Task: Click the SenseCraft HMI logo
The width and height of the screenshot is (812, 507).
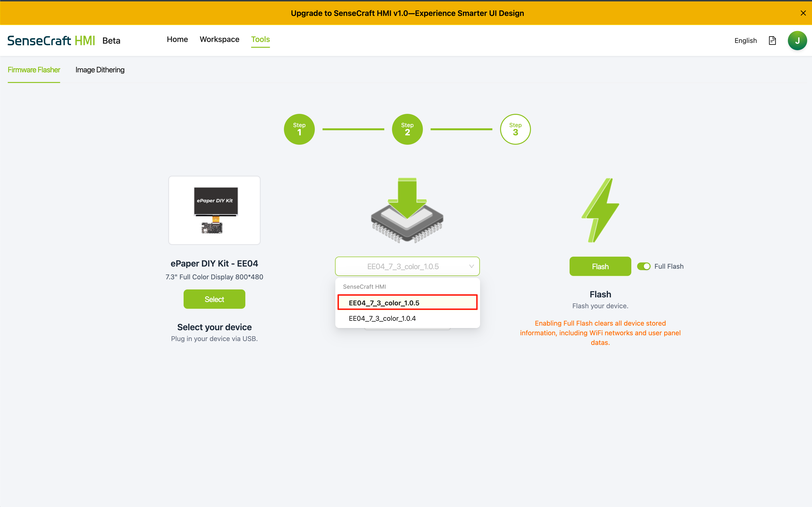Action: [51, 41]
